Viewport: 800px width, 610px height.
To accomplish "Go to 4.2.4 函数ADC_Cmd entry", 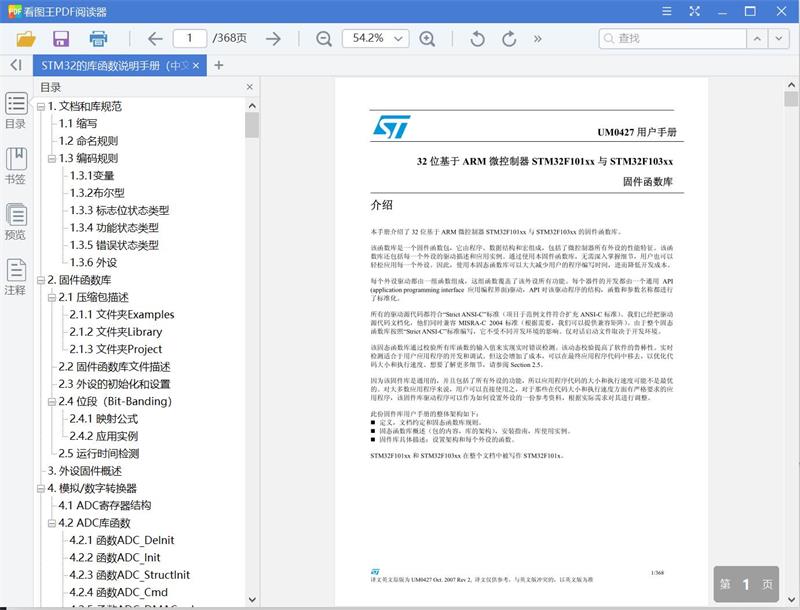I will 118,592.
